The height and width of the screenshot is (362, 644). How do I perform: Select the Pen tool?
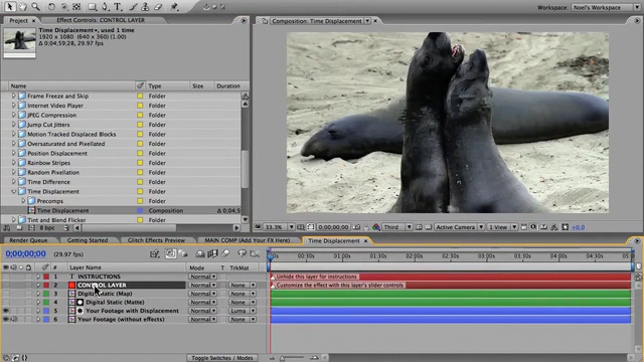tap(105, 6)
